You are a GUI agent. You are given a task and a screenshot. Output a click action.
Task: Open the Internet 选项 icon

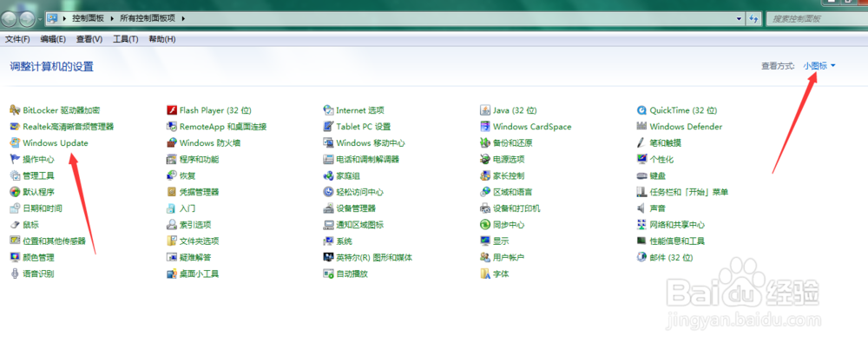[x=328, y=110]
